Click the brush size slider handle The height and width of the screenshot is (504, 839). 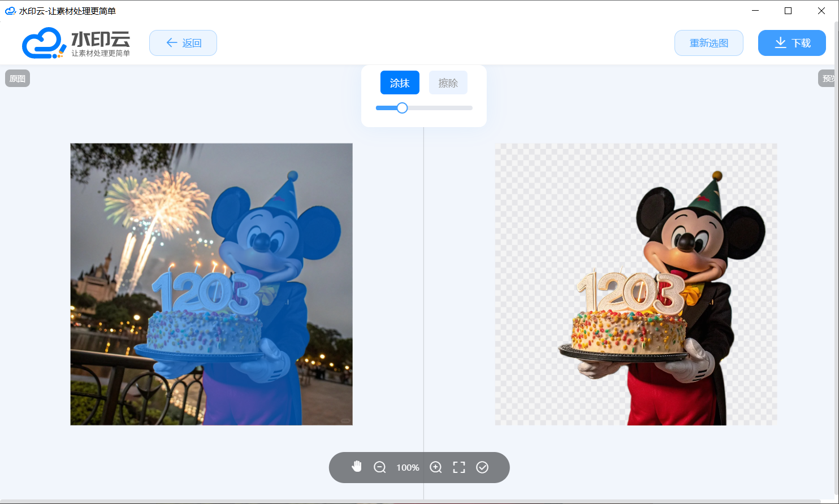[402, 108]
